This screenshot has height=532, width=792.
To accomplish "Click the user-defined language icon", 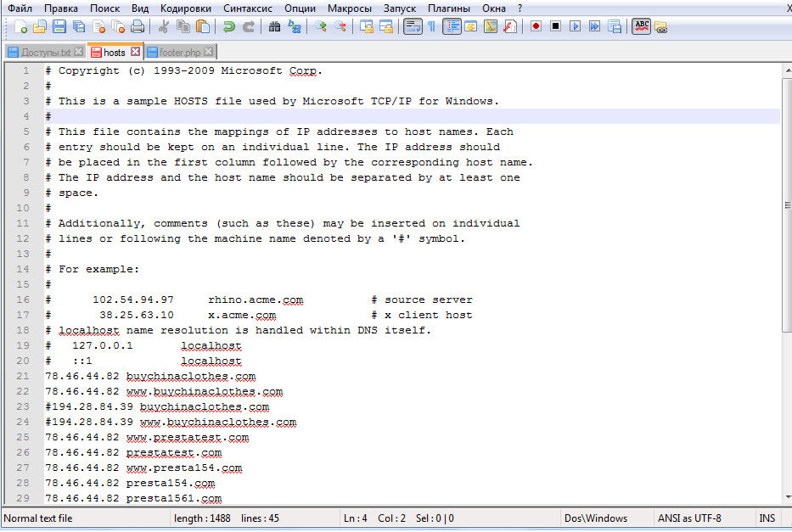I will [471, 26].
